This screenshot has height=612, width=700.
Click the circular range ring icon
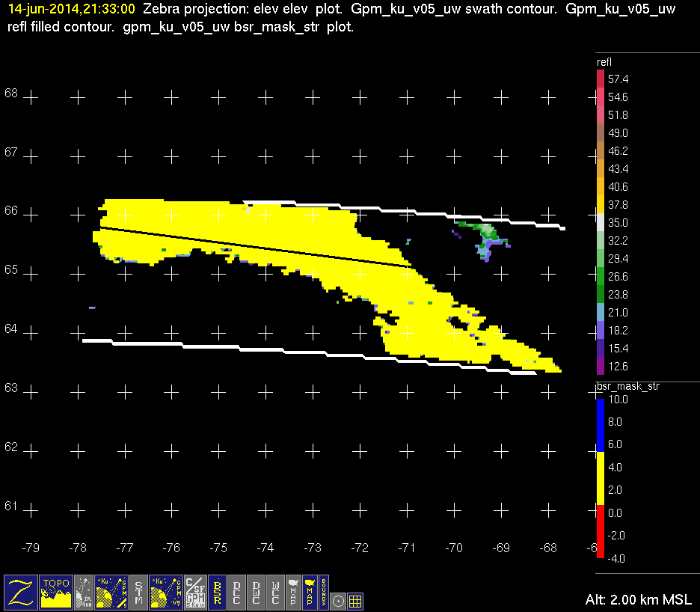(x=339, y=600)
